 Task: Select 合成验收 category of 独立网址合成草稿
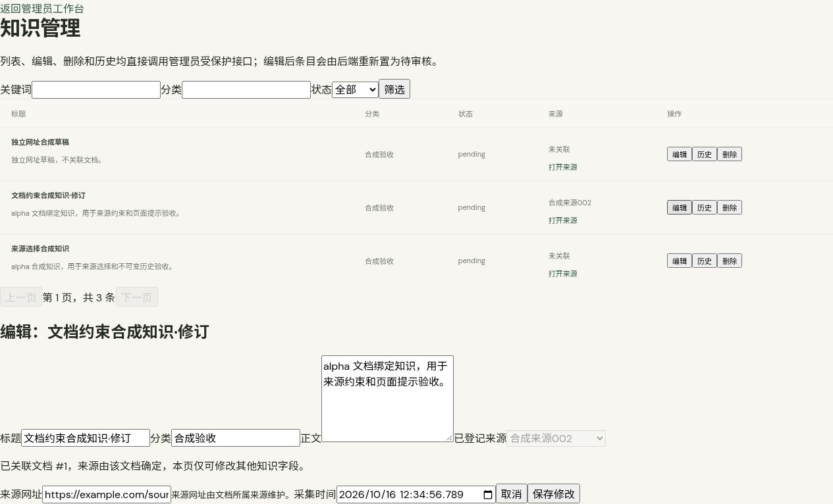pyautogui.click(x=379, y=155)
